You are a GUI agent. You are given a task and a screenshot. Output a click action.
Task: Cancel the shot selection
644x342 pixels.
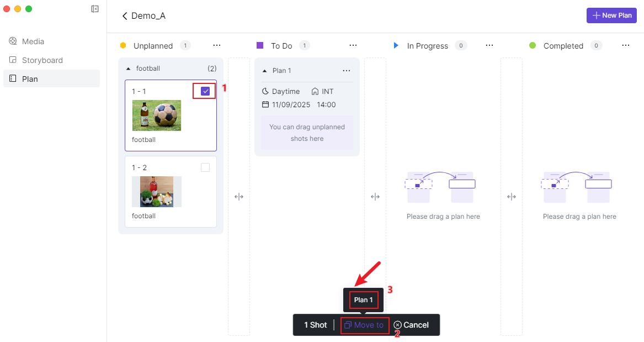tap(411, 325)
